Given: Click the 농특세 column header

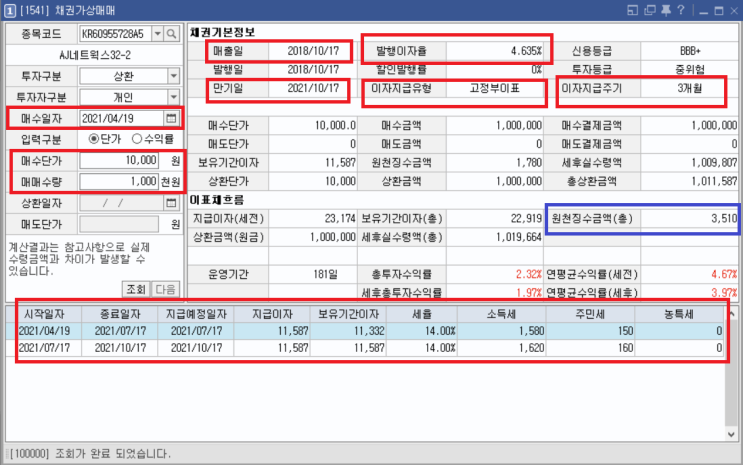Looking at the screenshot, I should 679,314.
